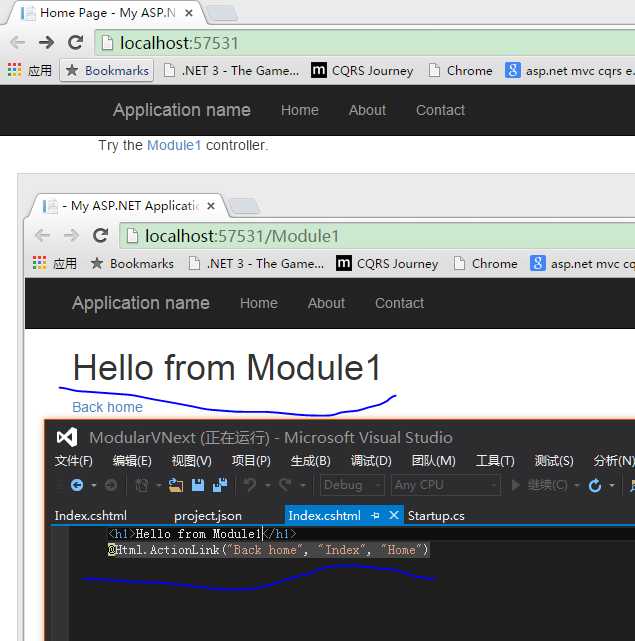Viewport: 635px width, 641px height.
Task: Go forward in the Home Page browser window
Action: (x=46, y=42)
